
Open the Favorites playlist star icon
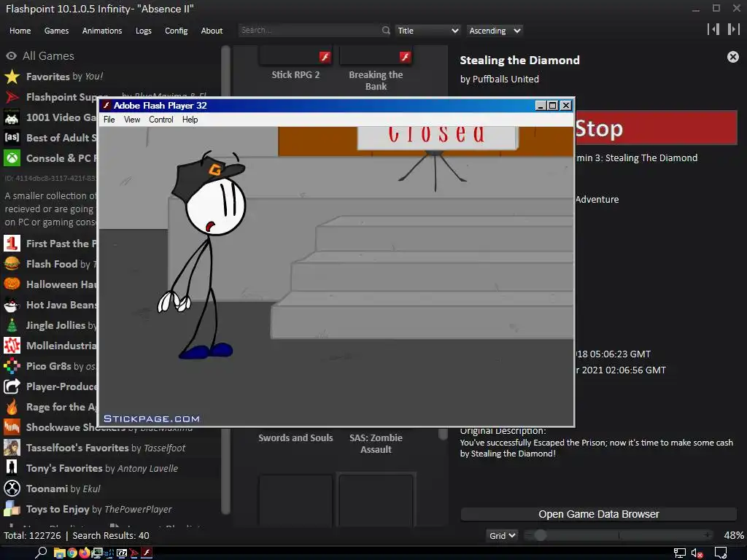[12, 76]
